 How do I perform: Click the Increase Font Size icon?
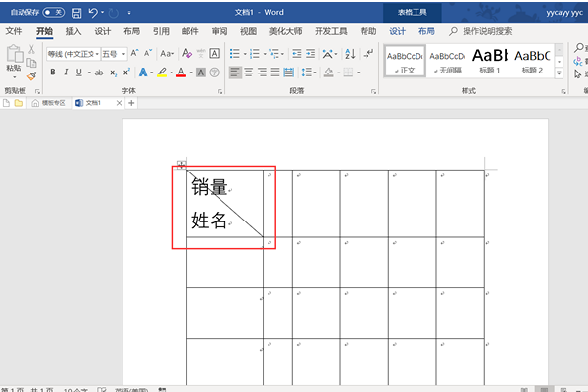[134, 53]
